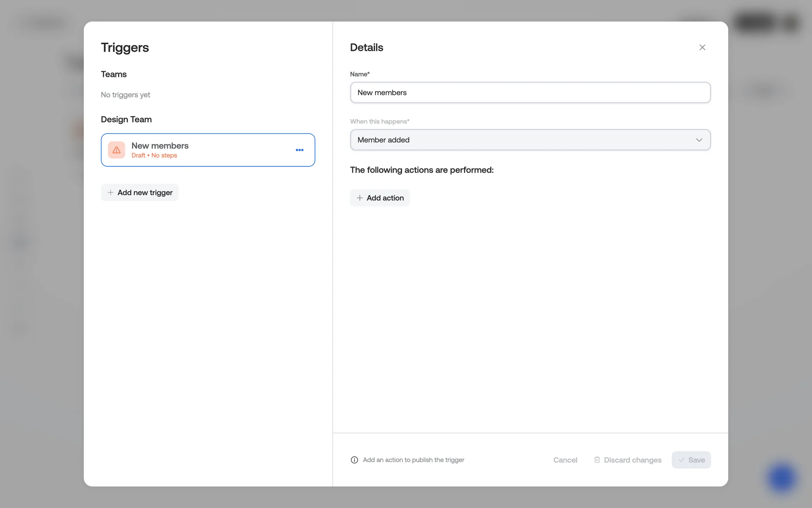Click the Add action button
Screen dimensions: 812x508
(x=380, y=198)
